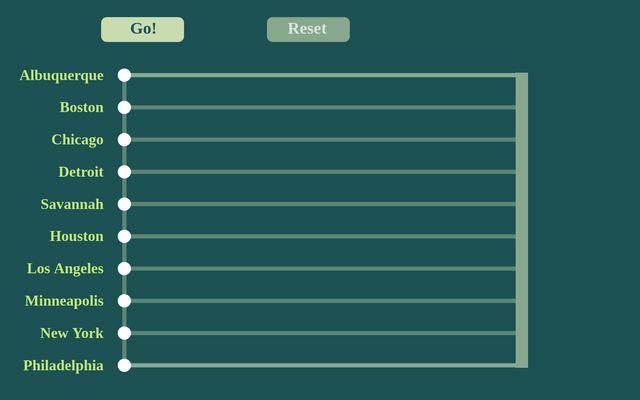Click the Albuquerque city label
Image resolution: width=640 pixels, height=400 pixels.
pos(61,75)
